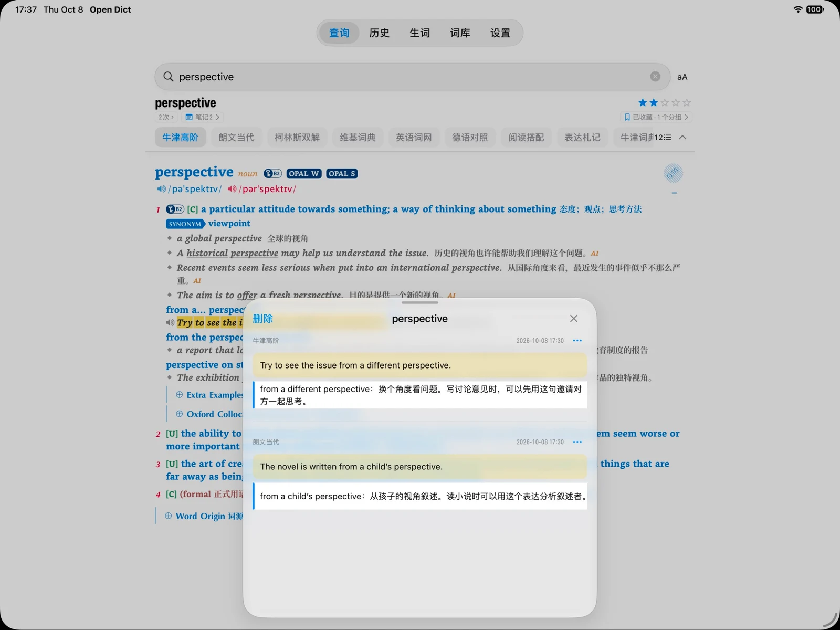Select the 德语对照 dictionary
The image size is (840, 630).
click(470, 138)
